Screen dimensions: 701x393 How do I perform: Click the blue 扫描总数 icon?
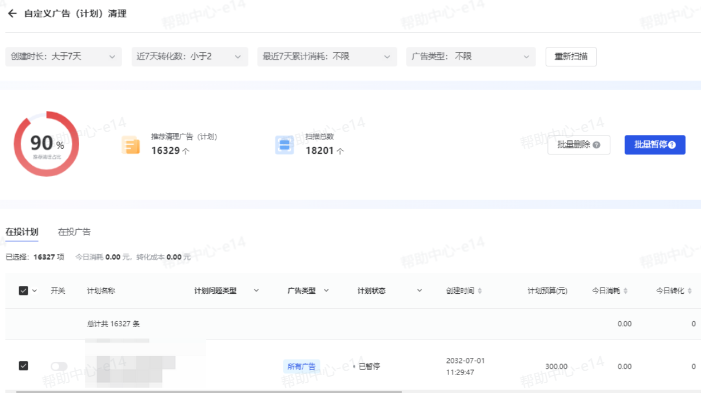pyautogui.click(x=284, y=145)
